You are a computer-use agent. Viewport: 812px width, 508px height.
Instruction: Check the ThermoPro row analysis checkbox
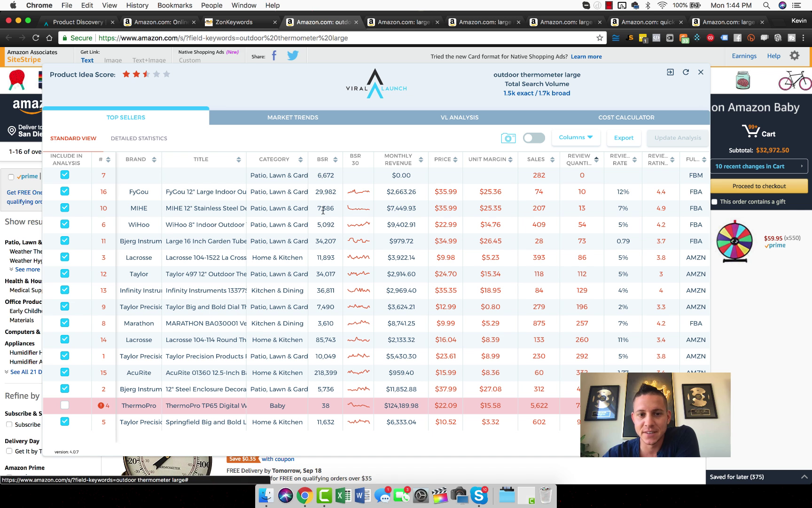coord(65,405)
